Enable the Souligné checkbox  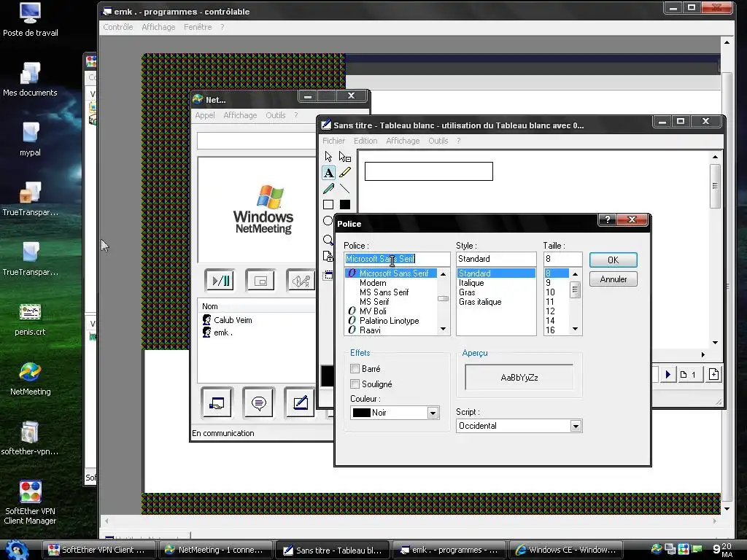pos(355,384)
